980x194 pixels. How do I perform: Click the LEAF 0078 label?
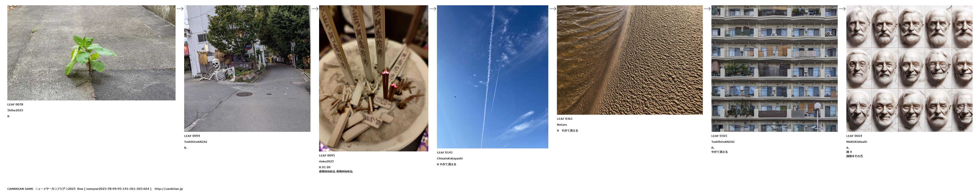tap(15, 104)
